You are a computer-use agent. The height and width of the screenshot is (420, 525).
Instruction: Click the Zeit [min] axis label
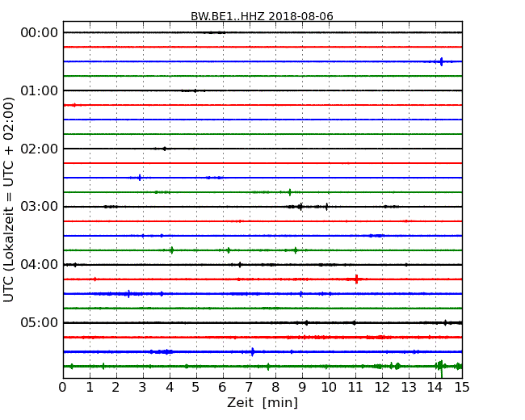coord(262,402)
